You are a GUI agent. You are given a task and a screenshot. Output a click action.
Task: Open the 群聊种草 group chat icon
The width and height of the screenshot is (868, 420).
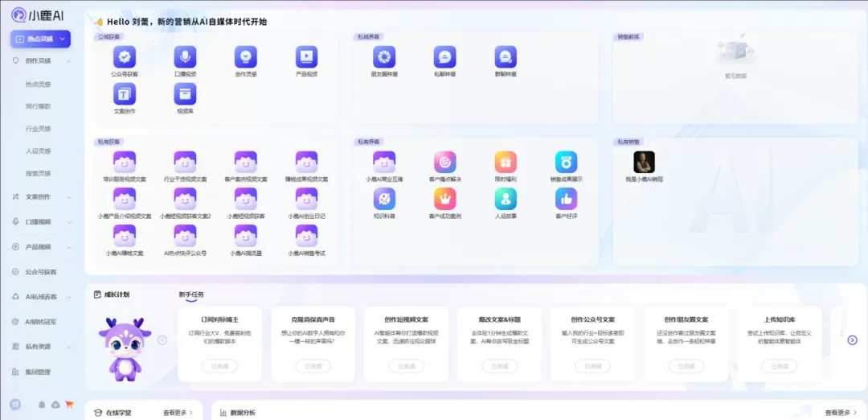(506, 56)
